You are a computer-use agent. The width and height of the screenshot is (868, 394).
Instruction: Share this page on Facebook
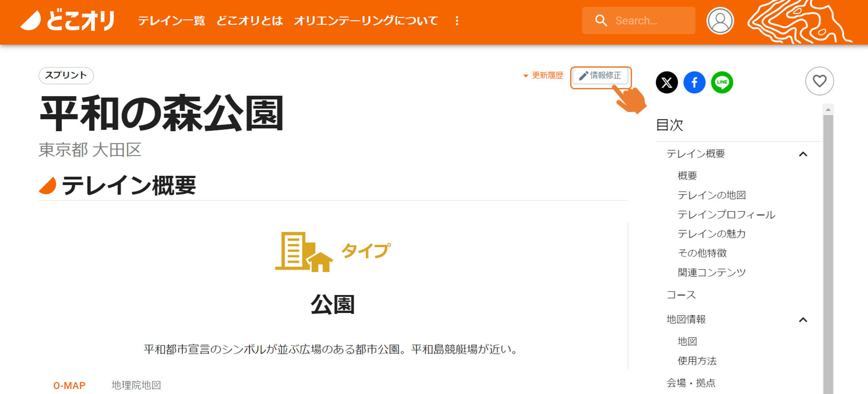pos(694,82)
